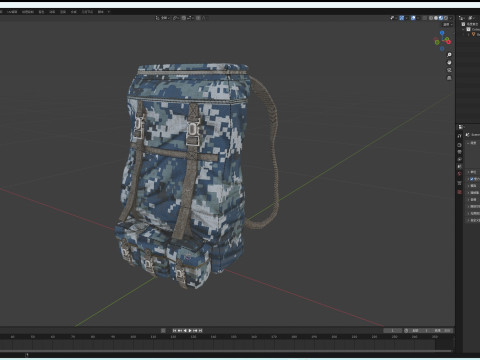
Task: Toggle proportional editing
Action: 198,18
